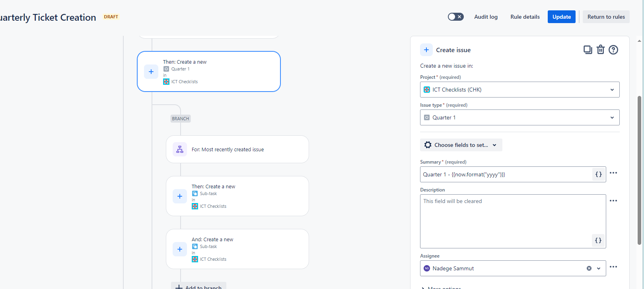
Task: Open the Issue type dropdown Quarter 1
Action: pyautogui.click(x=519, y=117)
